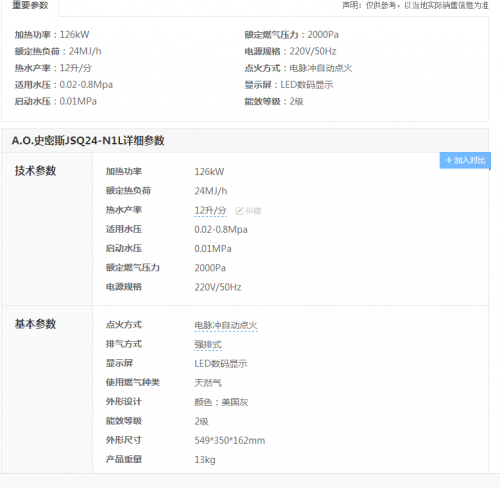The height and width of the screenshot is (488, 500).
Task: Click the 13kg weight value
Action: pyautogui.click(x=205, y=460)
